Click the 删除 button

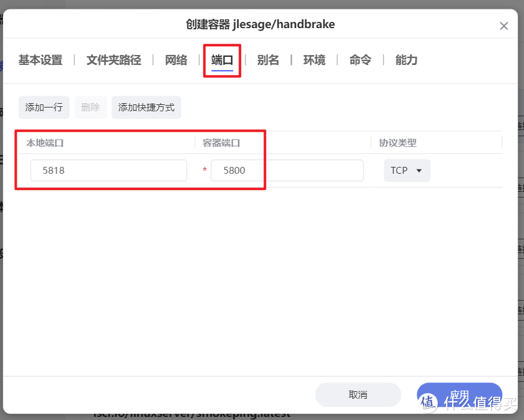tap(90, 107)
